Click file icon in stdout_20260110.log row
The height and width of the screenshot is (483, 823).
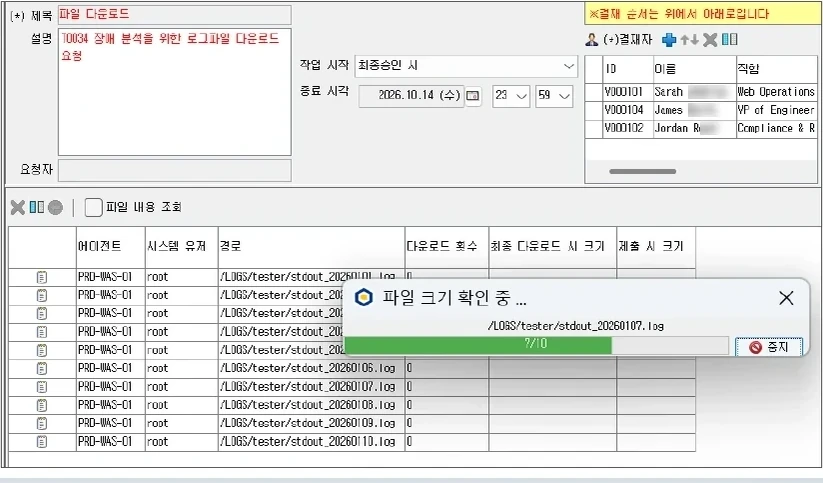(x=42, y=442)
